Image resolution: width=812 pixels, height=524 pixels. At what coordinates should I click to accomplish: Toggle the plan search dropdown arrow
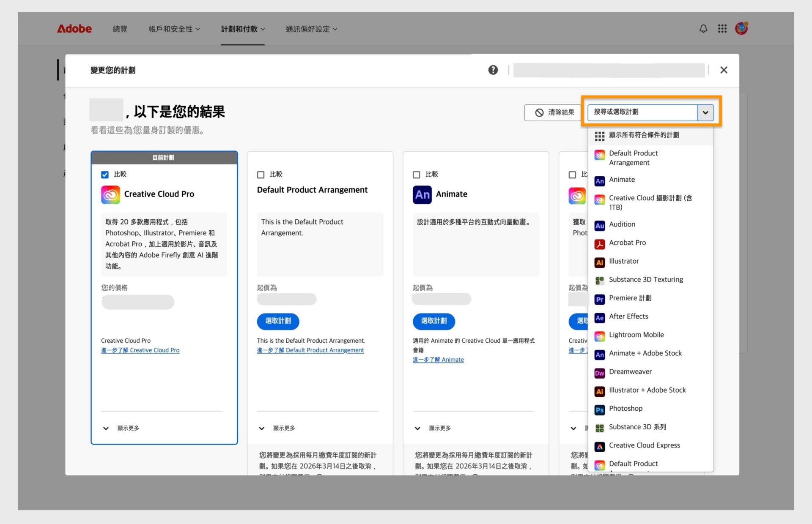click(x=705, y=112)
